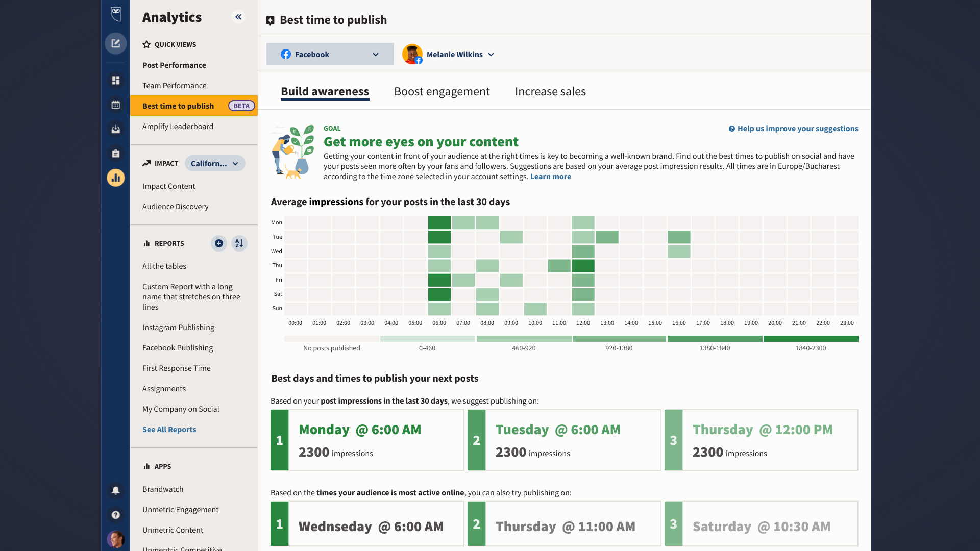Screen dimensions: 980x551
Task: Open the Inbox icon in sidebar
Action: pos(116,129)
